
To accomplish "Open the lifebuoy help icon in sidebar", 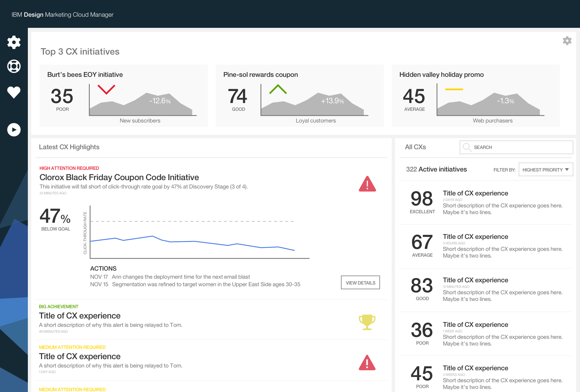I will (14, 66).
